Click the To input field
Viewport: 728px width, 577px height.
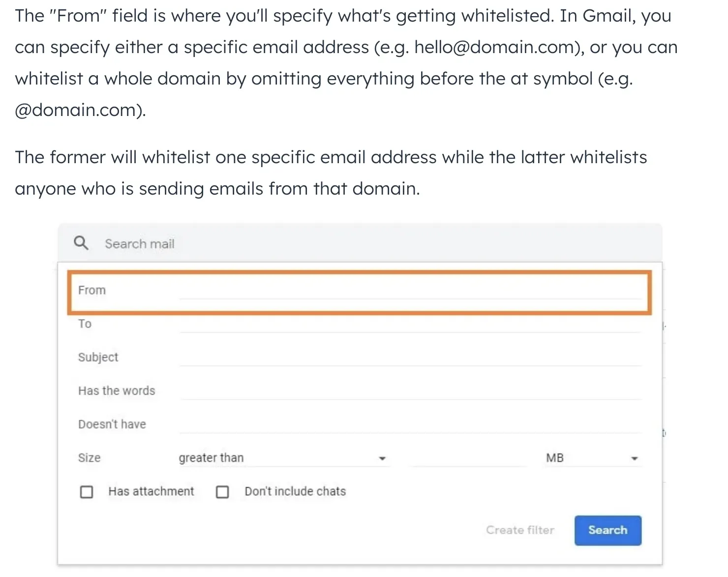click(410, 324)
